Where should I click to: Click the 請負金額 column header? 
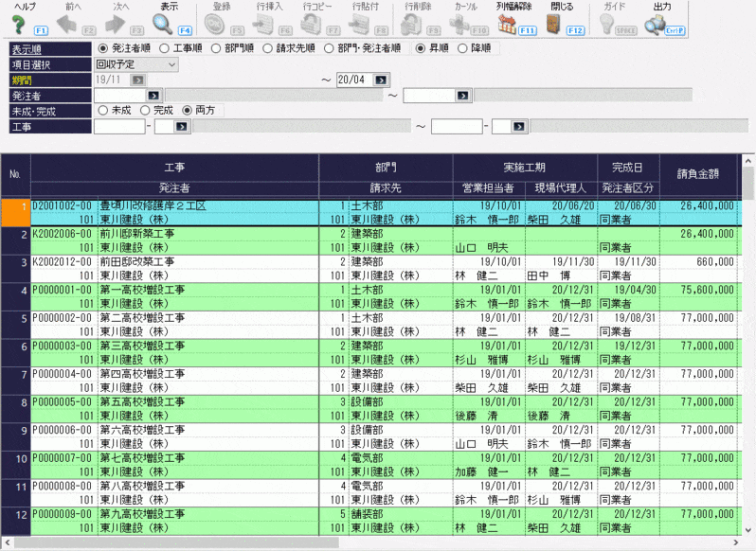pyautogui.click(x=698, y=174)
